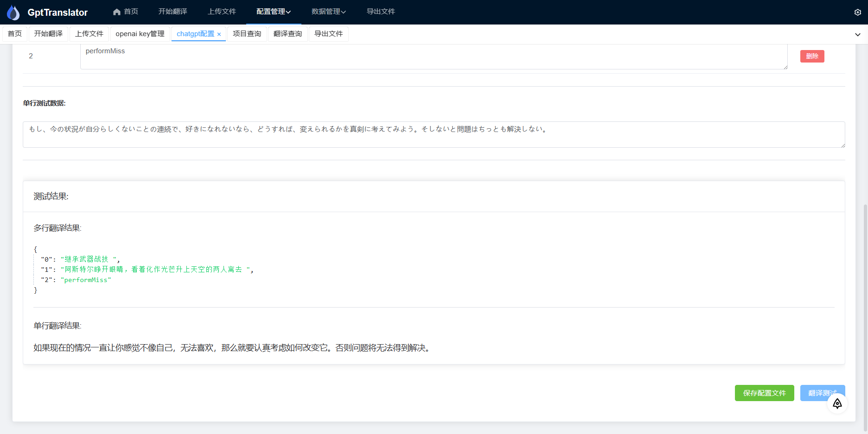Click row number 2 cell

click(31, 56)
